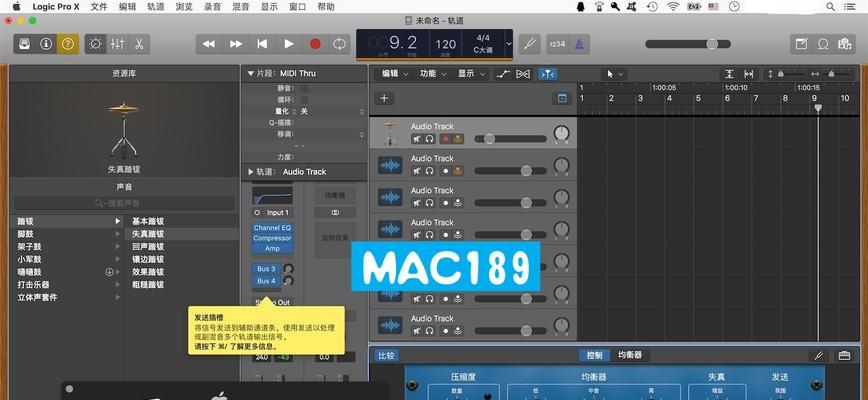
Task: Open Spotlight search in menu bar
Action: [830, 7]
